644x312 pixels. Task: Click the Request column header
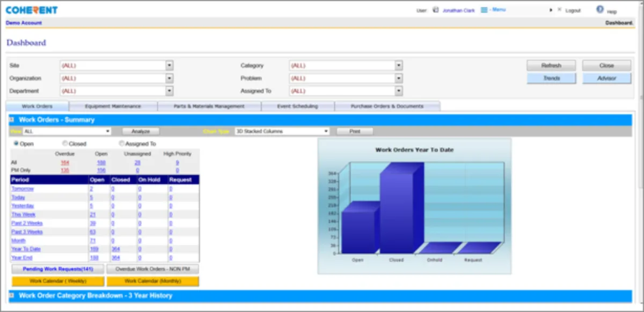(x=184, y=180)
